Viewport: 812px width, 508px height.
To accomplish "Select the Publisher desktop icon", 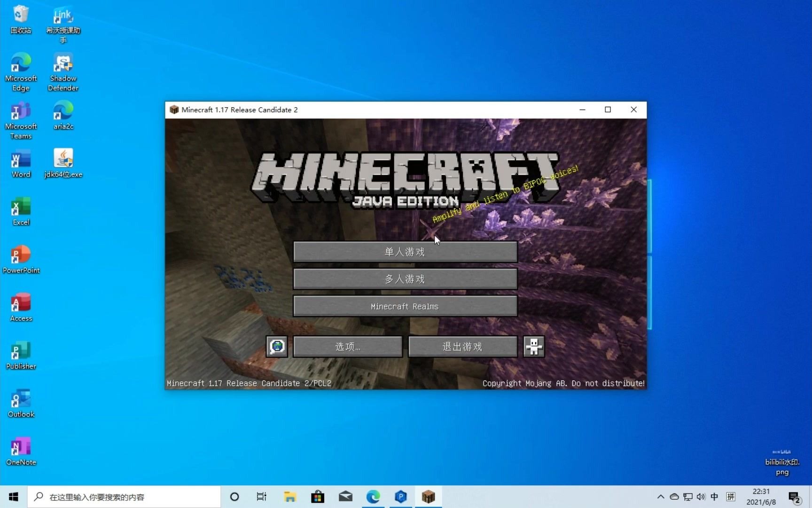I will point(21,356).
